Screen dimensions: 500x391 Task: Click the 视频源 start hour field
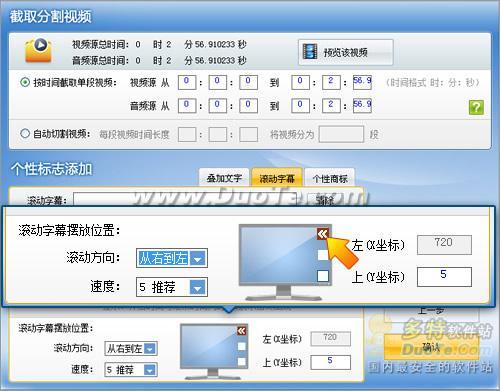pos(187,82)
